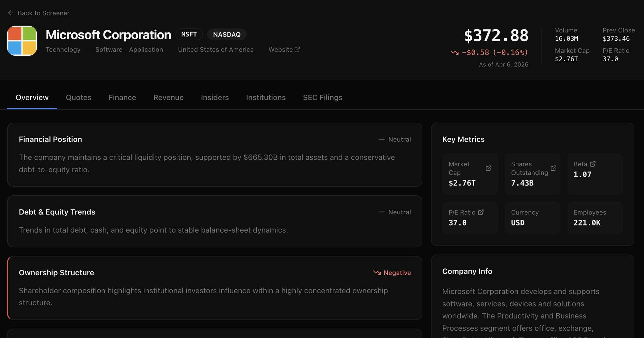Switch to the Institutions tab
Viewport: 644px width, 338px height.
(x=266, y=97)
